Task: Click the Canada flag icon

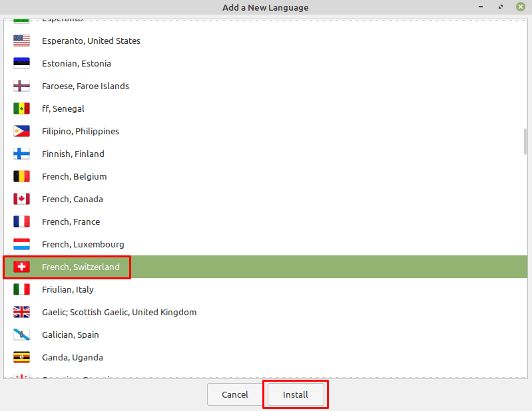Action: 21,199
